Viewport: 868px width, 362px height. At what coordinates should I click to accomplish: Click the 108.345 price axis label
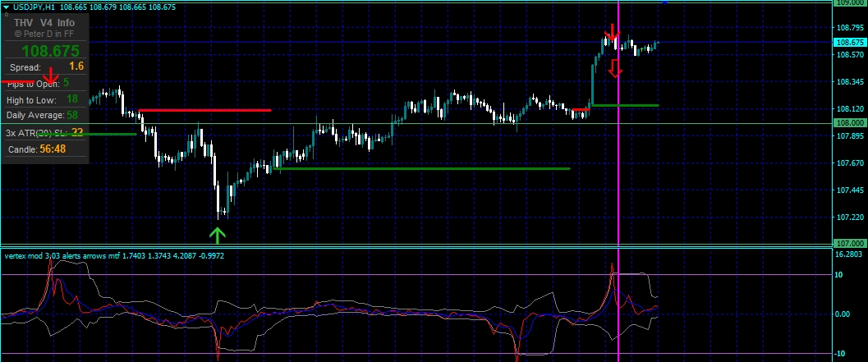tap(851, 82)
